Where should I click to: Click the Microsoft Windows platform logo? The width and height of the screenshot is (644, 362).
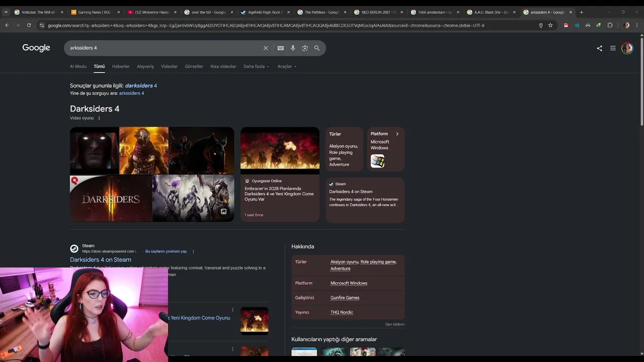[377, 161]
